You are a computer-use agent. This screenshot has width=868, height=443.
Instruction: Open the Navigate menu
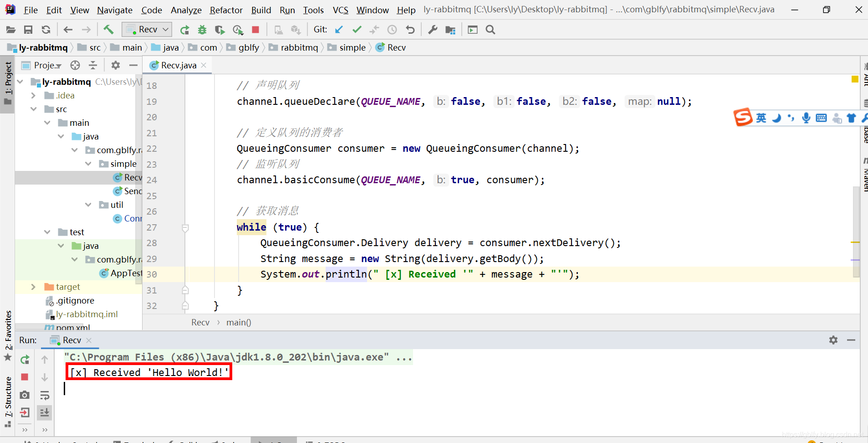point(115,10)
